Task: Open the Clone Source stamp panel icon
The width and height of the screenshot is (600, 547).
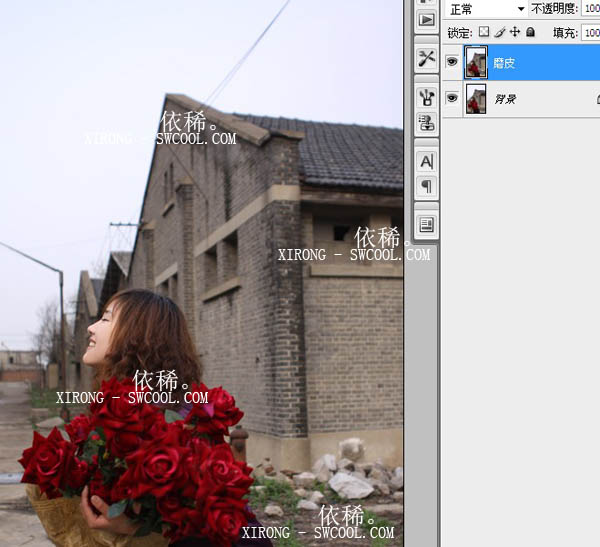Action: click(x=427, y=123)
